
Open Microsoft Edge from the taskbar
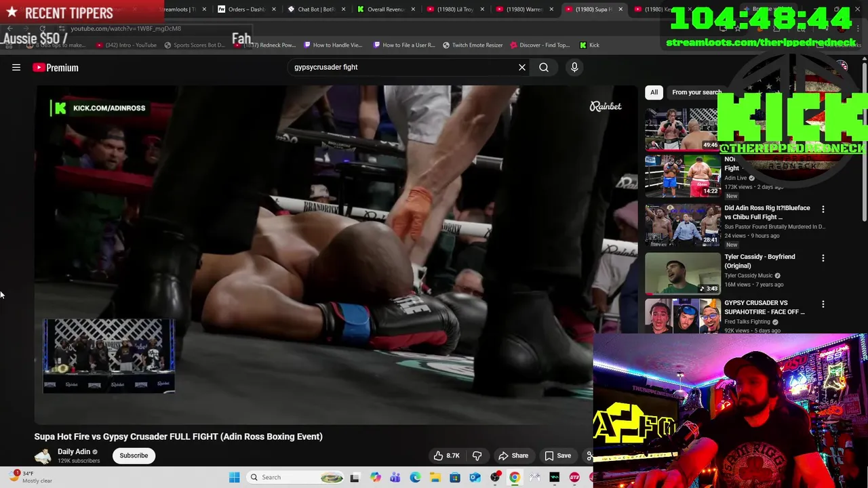tap(415, 477)
